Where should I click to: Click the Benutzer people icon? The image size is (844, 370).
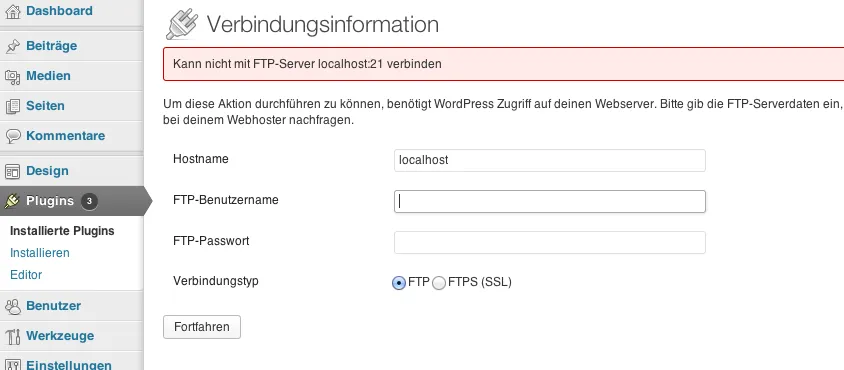point(12,306)
